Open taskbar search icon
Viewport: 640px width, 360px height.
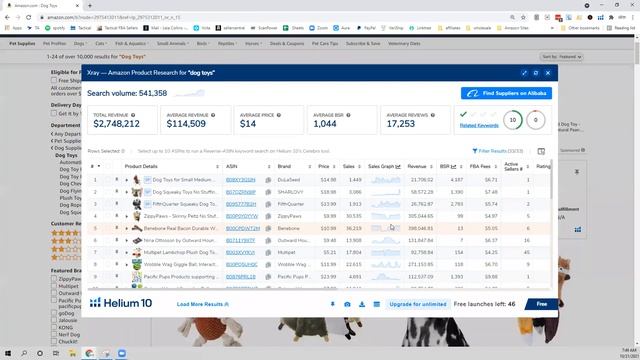[24, 353]
